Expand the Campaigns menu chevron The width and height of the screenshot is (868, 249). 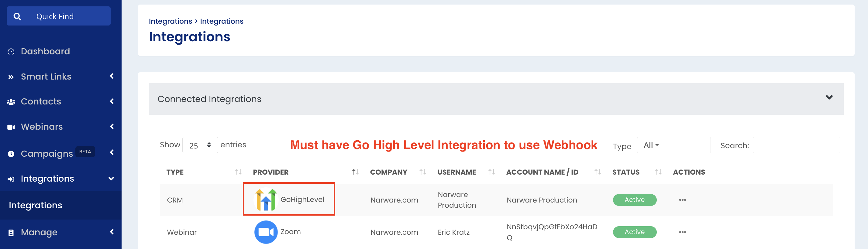click(x=112, y=152)
